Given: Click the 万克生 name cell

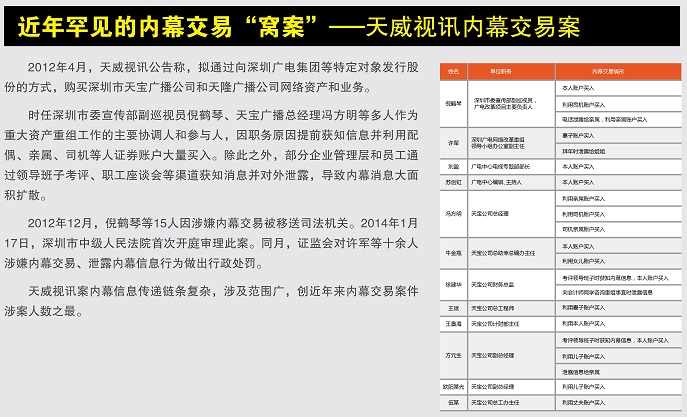Looking at the screenshot, I should click(x=453, y=355).
